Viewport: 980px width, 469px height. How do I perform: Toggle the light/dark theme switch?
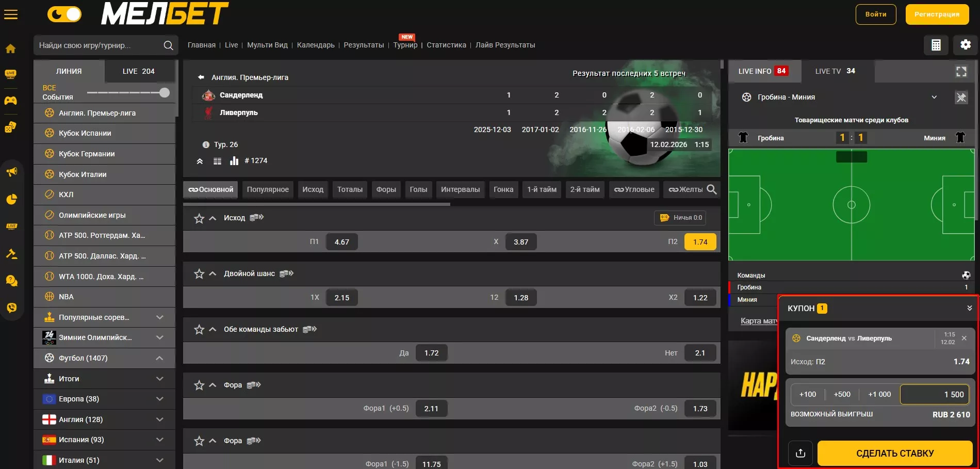tap(64, 14)
